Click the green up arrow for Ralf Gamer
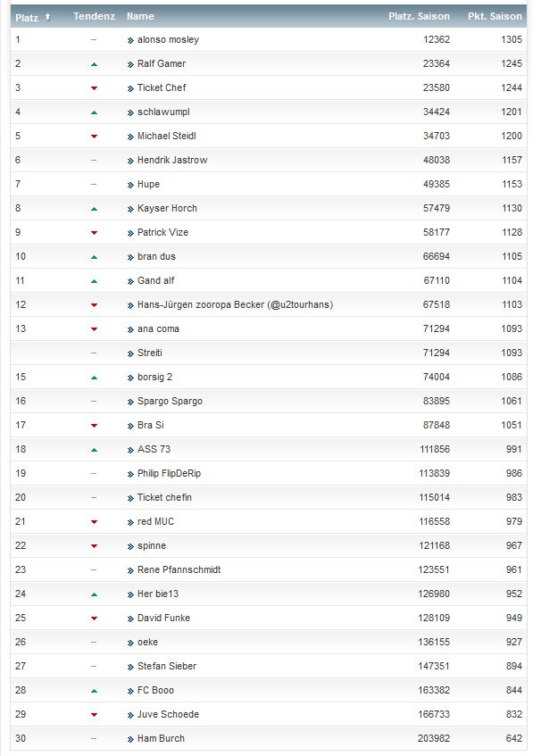 (x=94, y=64)
